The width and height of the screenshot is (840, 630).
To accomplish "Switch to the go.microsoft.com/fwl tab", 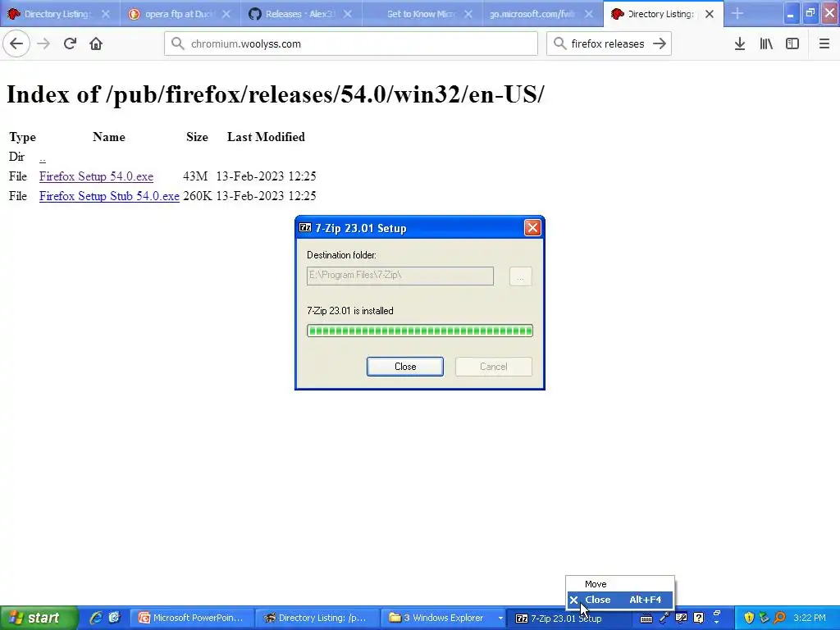I will point(531,14).
